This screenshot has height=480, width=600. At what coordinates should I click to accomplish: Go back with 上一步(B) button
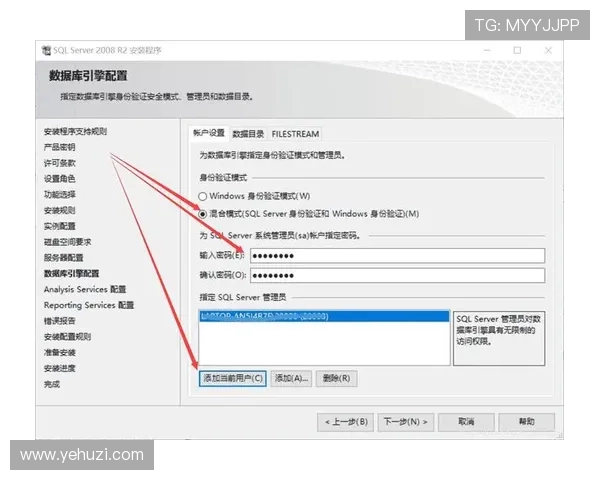click(x=346, y=422)
